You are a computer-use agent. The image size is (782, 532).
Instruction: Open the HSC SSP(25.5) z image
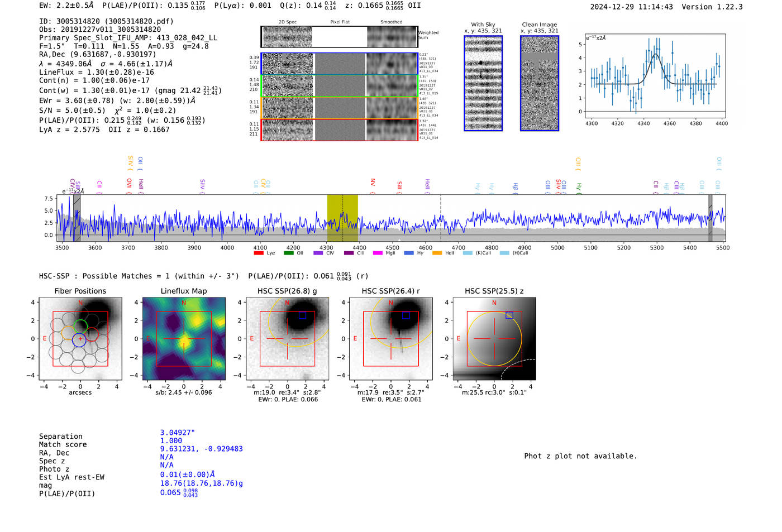tap(494, 339)
